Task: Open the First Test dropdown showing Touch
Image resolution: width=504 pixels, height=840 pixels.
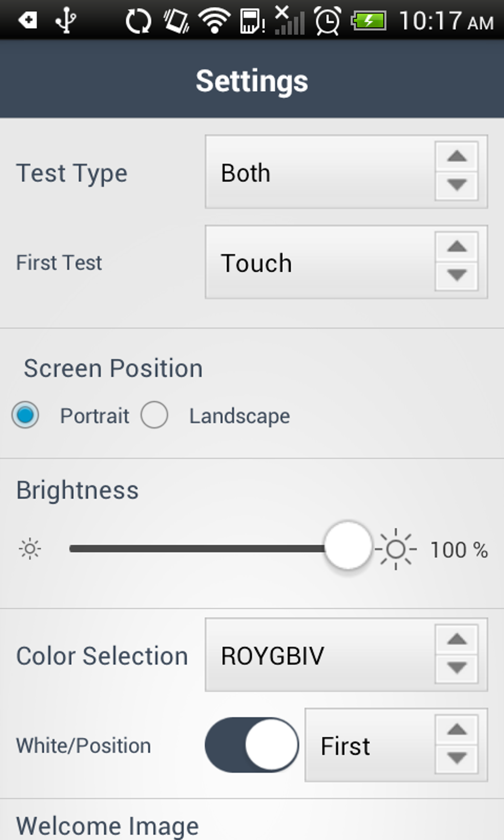Action: pyautogui.click(x=346, y=262)
